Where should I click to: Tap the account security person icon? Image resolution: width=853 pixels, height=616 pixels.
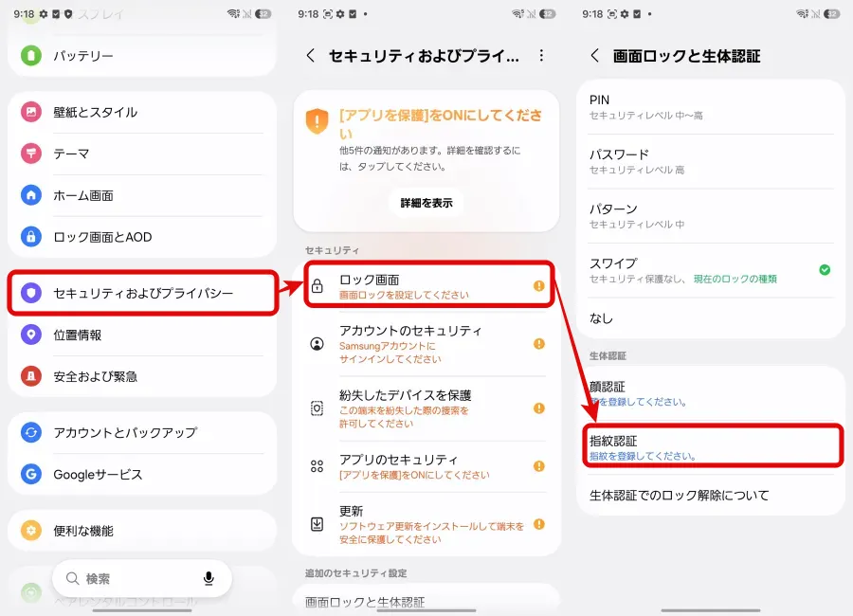[318, 344]
